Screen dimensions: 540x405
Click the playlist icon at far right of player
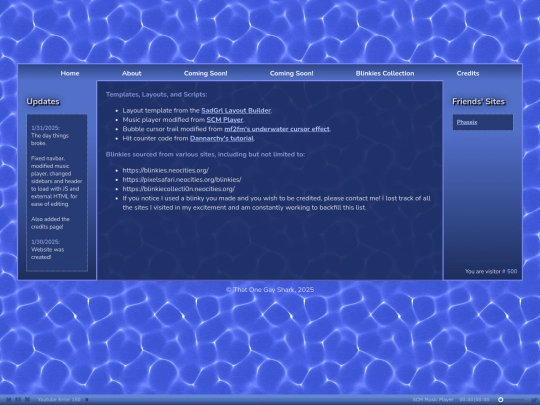coord(533,399)
